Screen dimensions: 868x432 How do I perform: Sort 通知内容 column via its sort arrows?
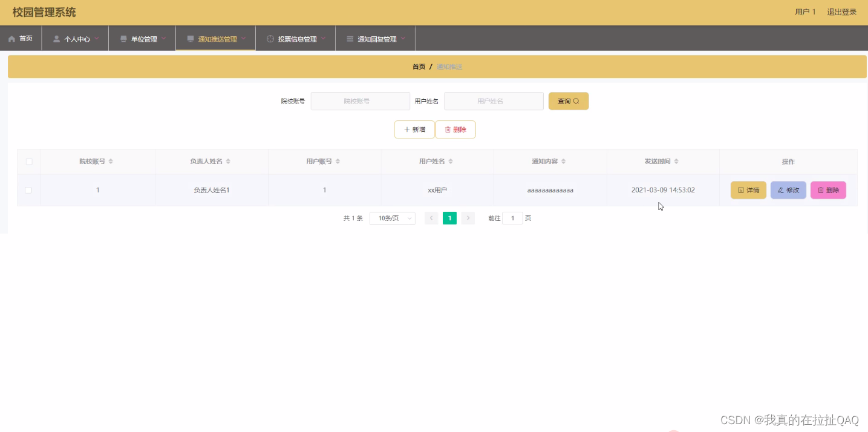tap(563, 162)
